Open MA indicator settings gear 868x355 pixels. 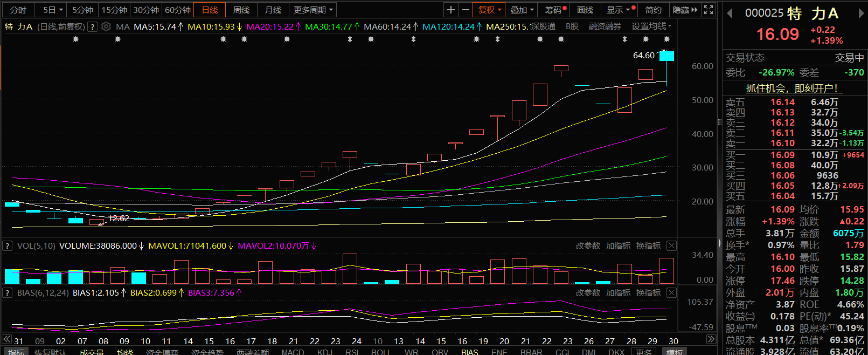106,26
